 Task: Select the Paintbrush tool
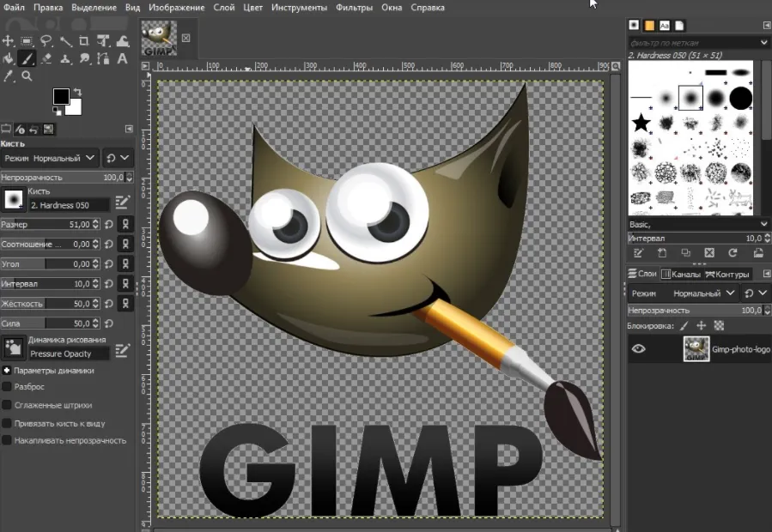pos(27,58)
